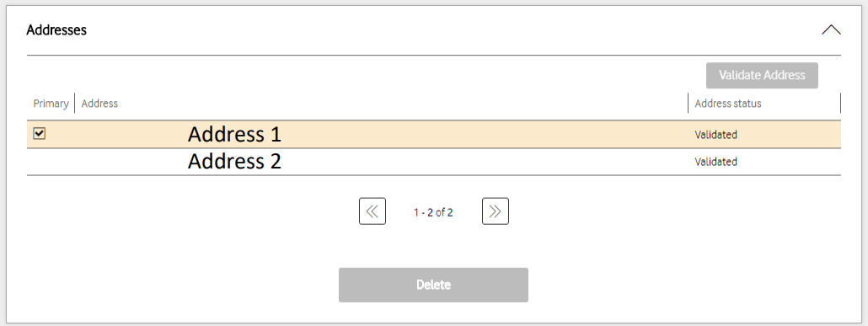This screenshot has width=868, height=326.
Task: Go to first page with double-left arrows
Action: point(372,211)
